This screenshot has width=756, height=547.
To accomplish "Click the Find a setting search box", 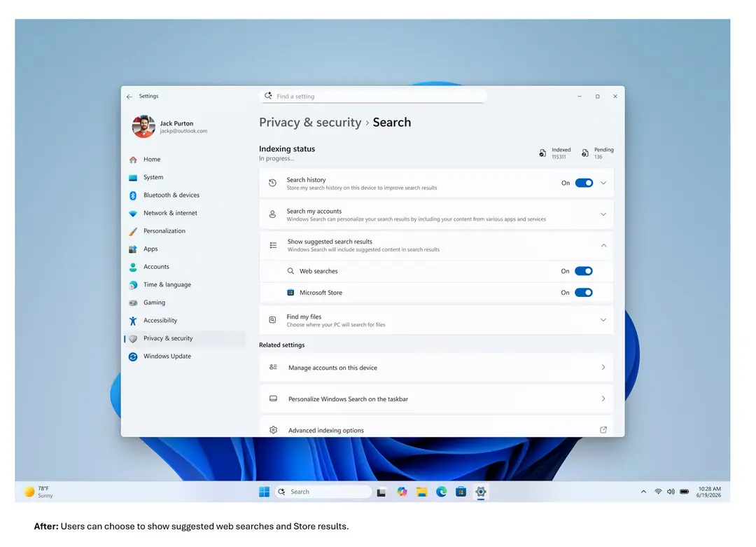I will (372, 97).
